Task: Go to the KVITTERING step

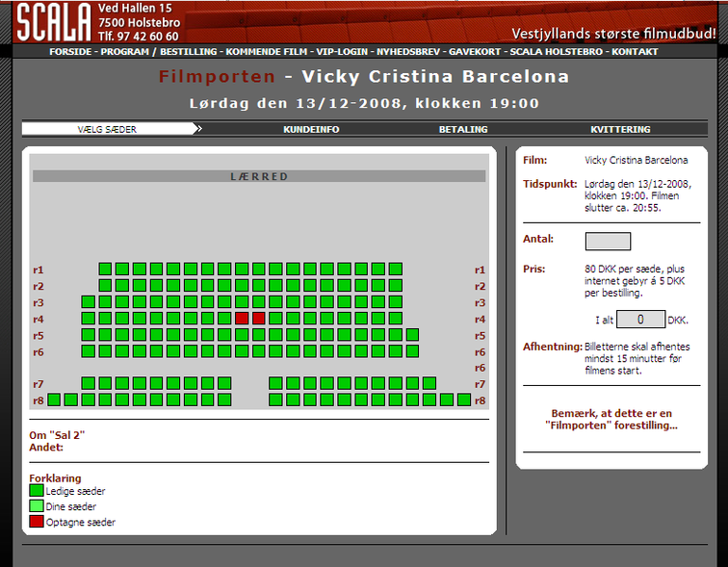Action: pos(620,129)
